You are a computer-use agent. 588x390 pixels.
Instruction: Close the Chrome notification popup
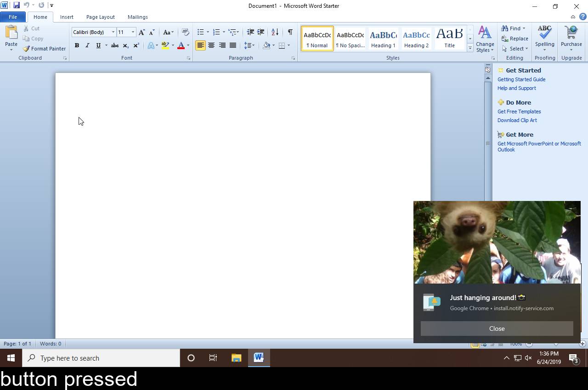pyautogui.click(x=497, y=329)
